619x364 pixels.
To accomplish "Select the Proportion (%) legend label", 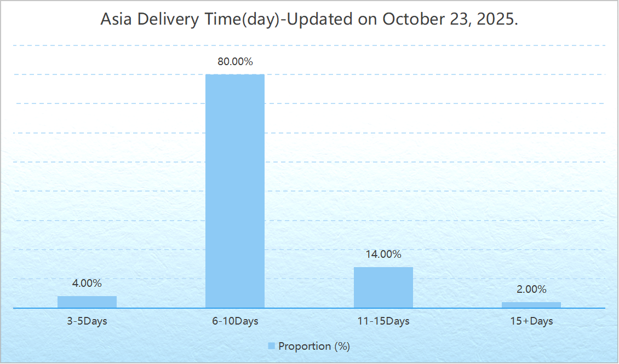I will click(x=314, y=346).
